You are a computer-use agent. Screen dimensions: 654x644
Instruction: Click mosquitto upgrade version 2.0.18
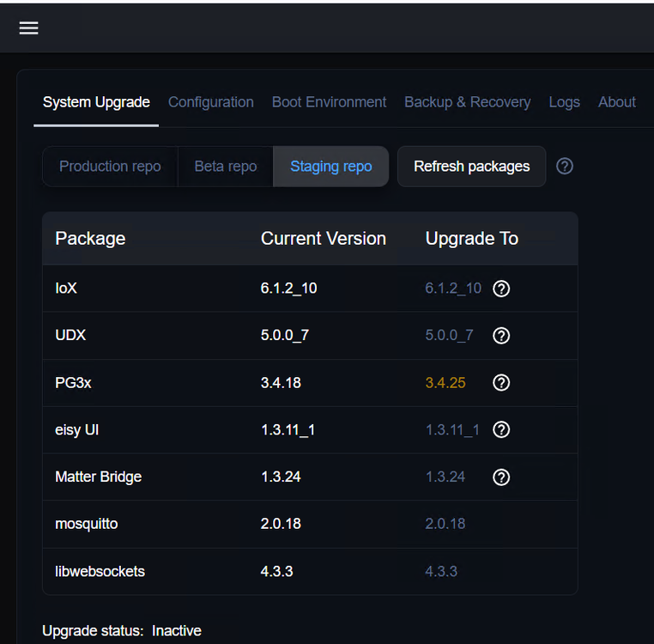445,524
